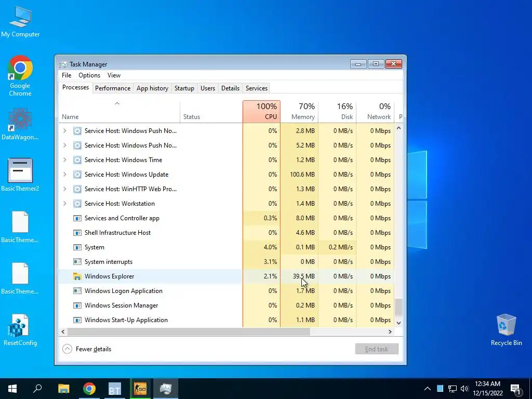This screenshot has width=532, height=399.
Task: Click Shell Infrastructure Host icon
Action: [x=77, y=233]
